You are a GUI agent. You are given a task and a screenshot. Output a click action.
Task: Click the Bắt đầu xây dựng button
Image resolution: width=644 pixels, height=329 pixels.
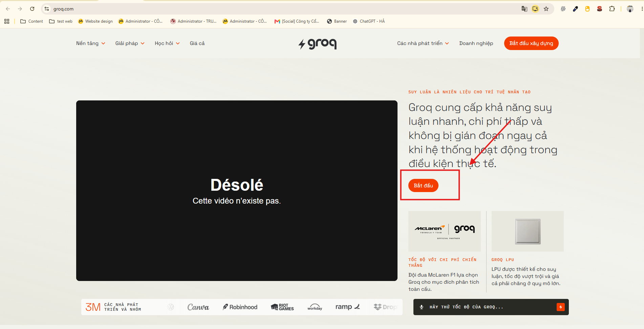point(531,43)
